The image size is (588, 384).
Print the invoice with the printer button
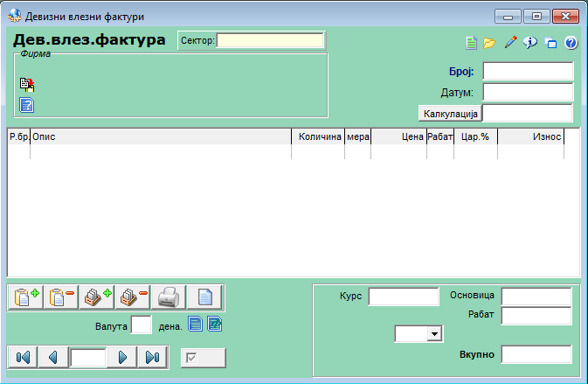click(x=169, y=297)
